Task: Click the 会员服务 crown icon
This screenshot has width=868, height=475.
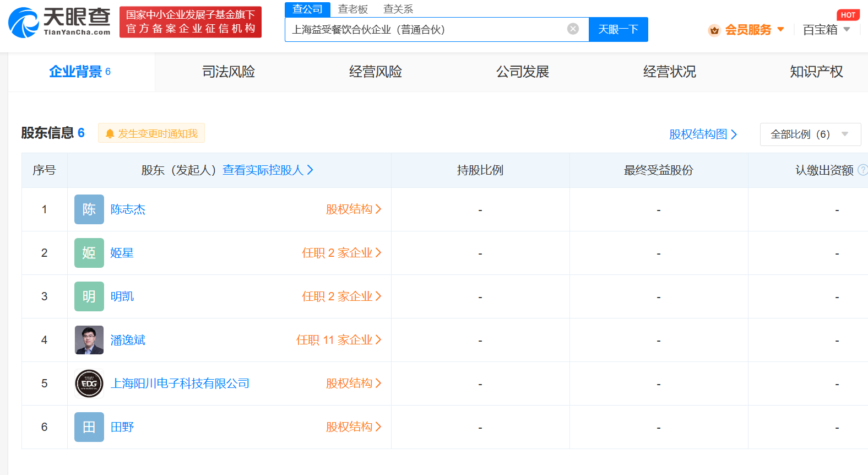Action: (714, 30)
